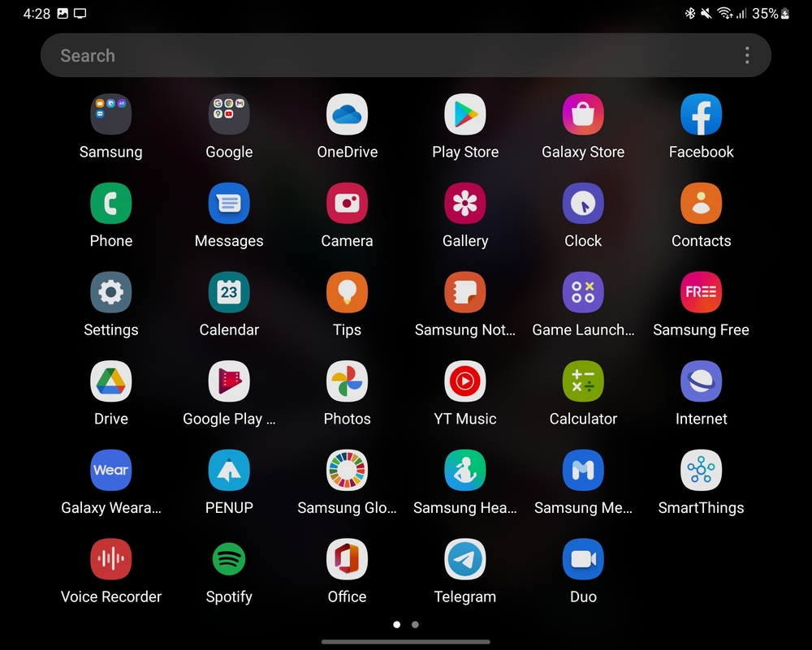812x650 pixels.
Task: Open the Samsung apps folder
Action: pyautogui.click(x=110, y=114)
